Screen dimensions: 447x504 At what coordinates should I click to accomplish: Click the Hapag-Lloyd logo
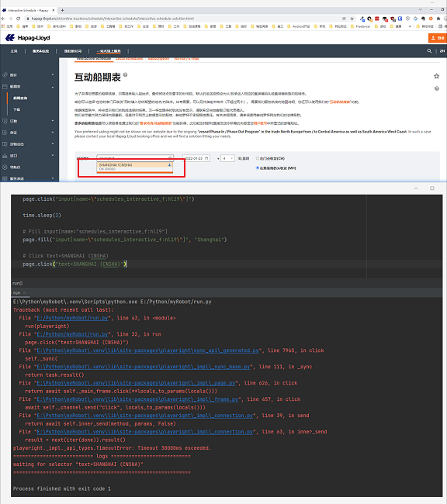pos(28,38)
